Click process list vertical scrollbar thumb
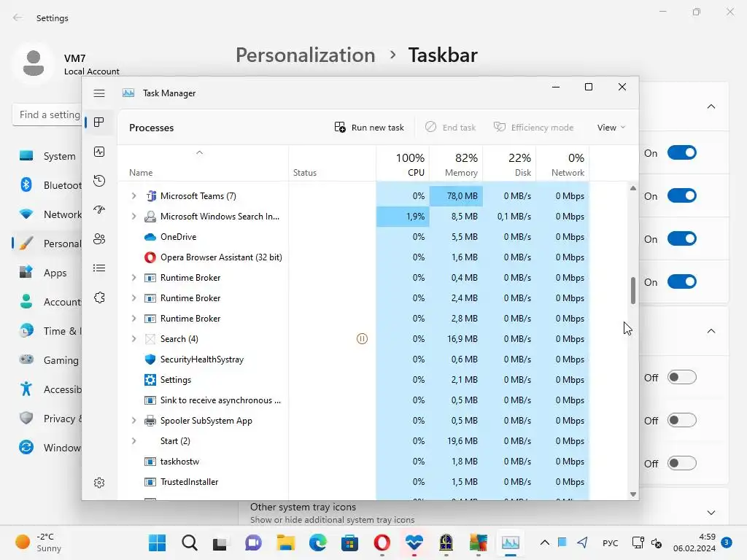This screenshot has height=560, width=747. 633,290
